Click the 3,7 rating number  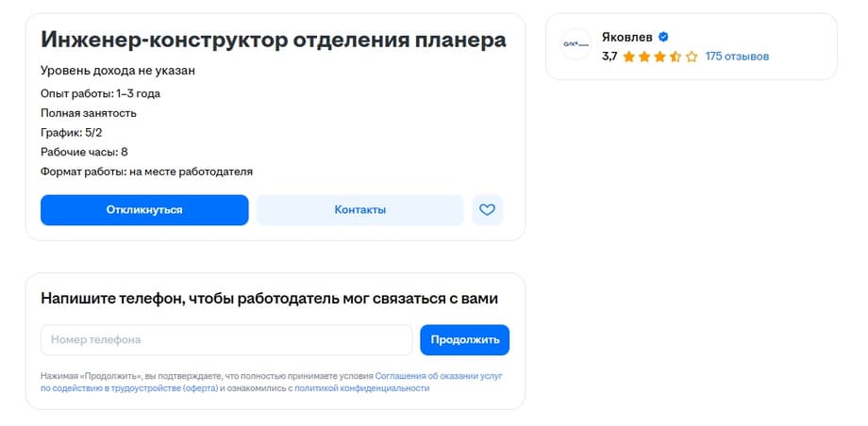609,57
